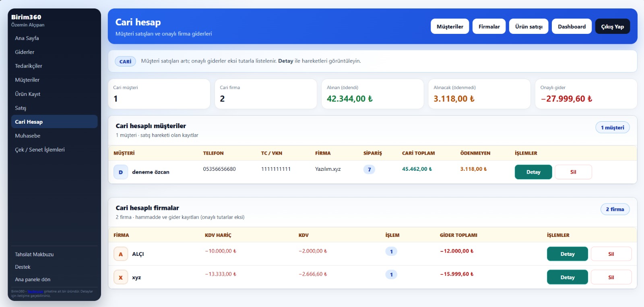
Task: Click the KDV value −2.666,60 ₺
Action: (313, 274)
